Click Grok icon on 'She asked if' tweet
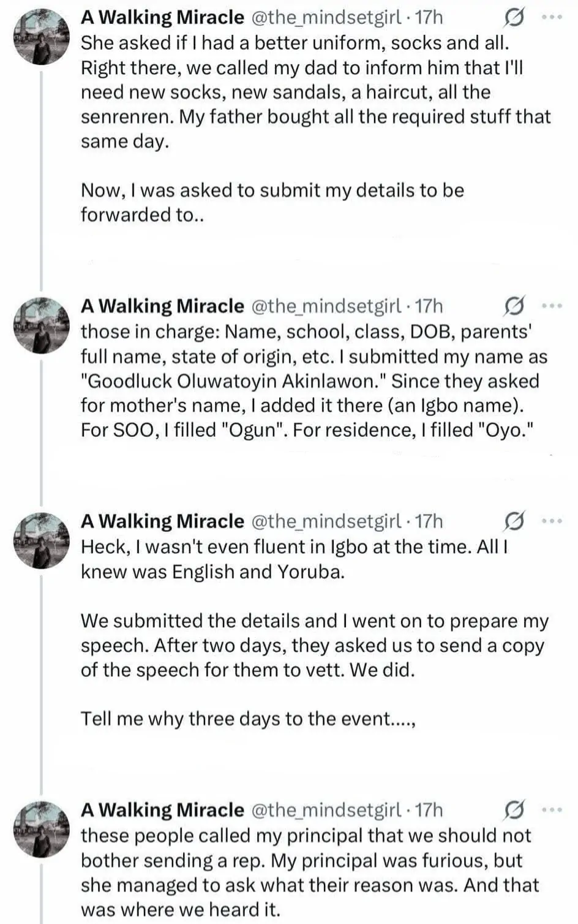 (x=513, y=18)
